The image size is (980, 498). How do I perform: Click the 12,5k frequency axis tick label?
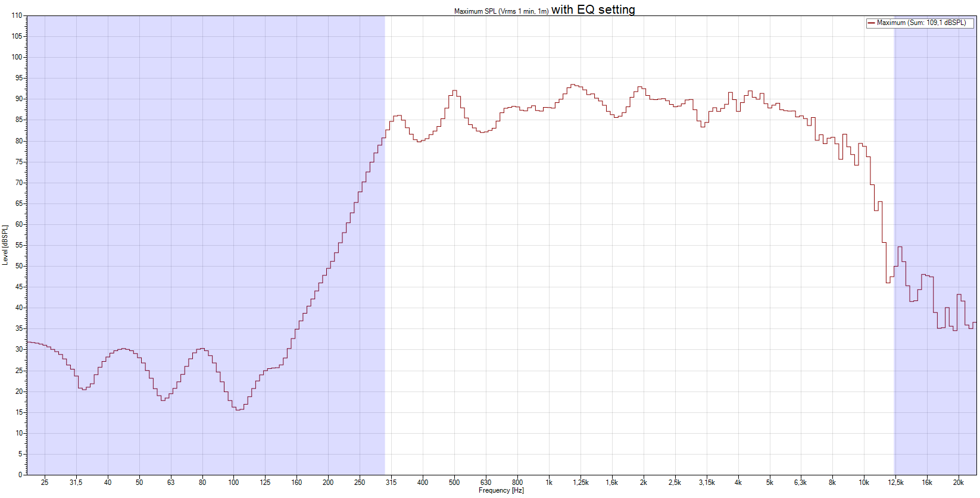coord(895,483)
